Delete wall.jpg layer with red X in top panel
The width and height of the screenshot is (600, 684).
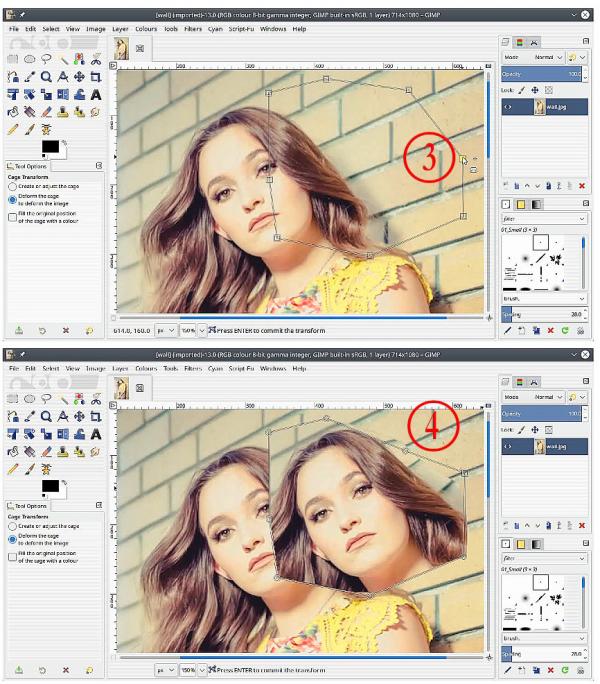(x=582, y=186)
